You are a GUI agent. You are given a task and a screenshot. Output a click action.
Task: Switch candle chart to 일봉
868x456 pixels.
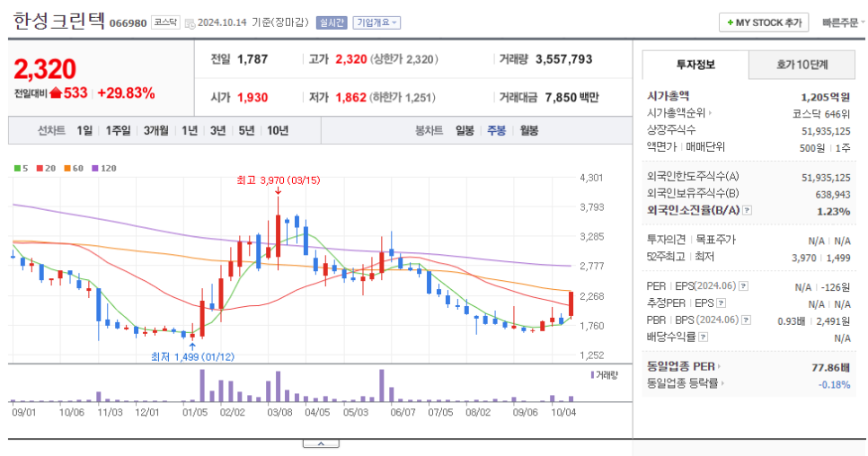click(465, 130)
